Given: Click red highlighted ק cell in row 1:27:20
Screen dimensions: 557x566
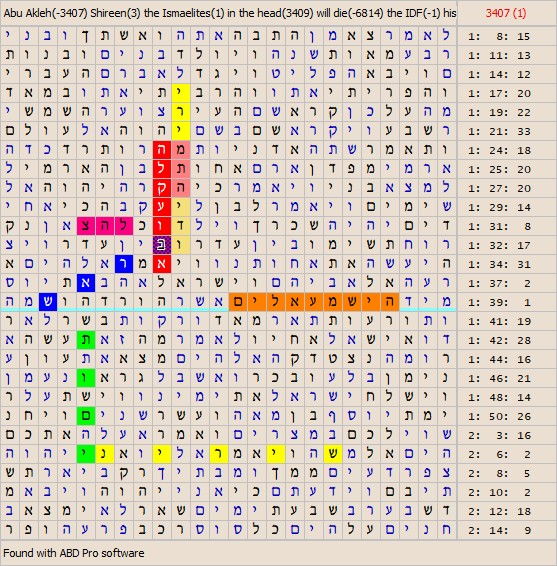Looking at the screenshot, I should point(162,188).
